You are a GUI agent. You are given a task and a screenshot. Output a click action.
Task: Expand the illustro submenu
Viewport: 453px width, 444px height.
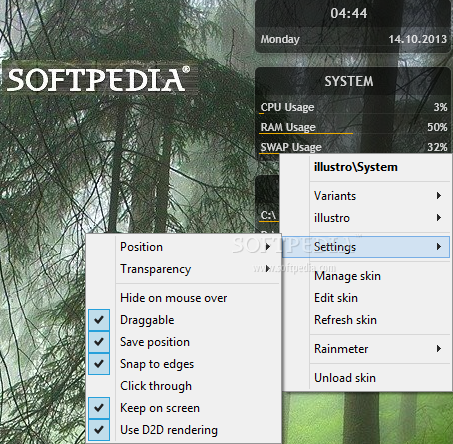coord(366,218)
